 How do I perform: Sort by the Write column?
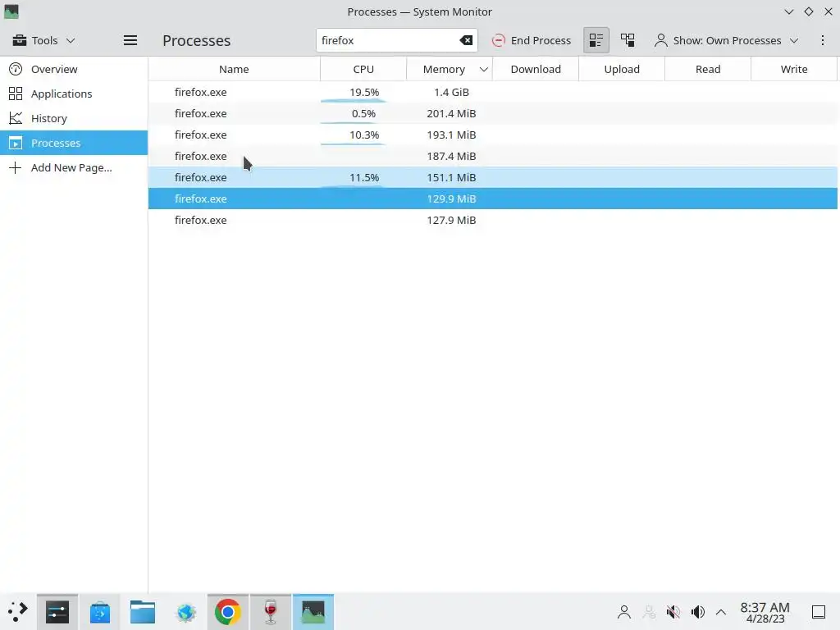point(793,69)
